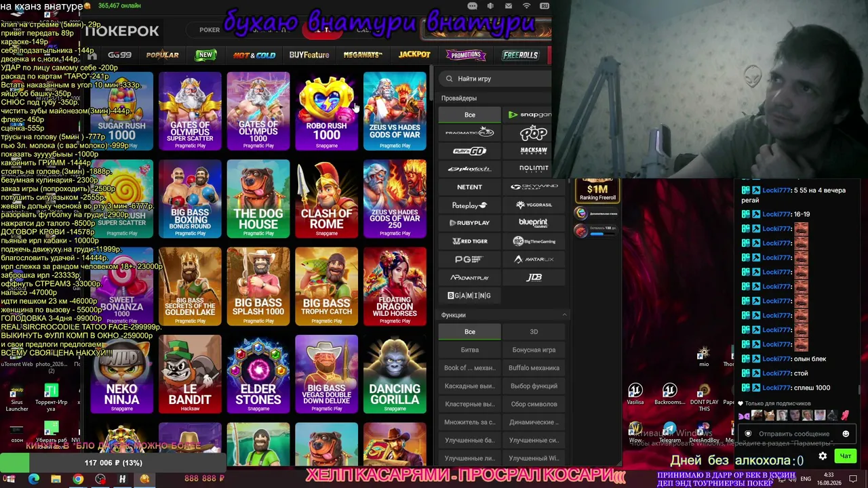The height and width of the screenshot is (488, 868).
Task: Filter by the Yggdrasil provider logo
Action: click(x=533, y=205)
